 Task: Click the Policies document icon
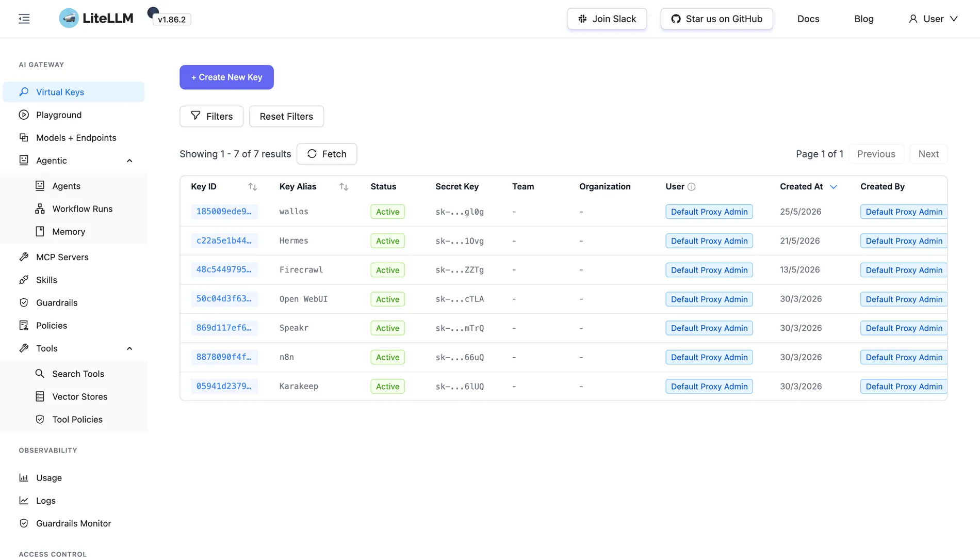tap(24, 325)
